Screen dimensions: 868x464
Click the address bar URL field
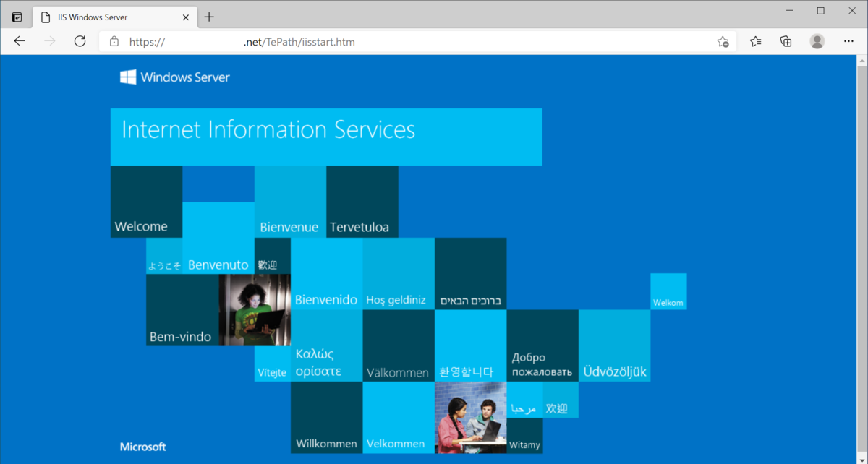pos(418,42)
